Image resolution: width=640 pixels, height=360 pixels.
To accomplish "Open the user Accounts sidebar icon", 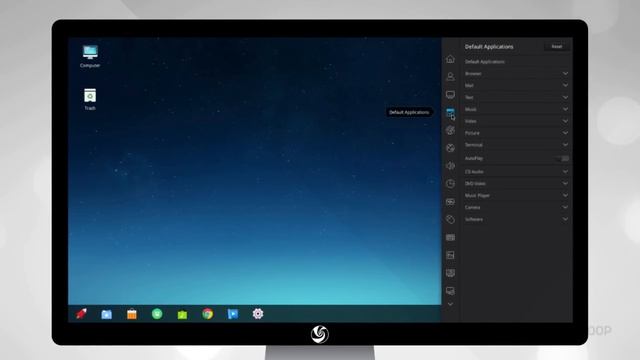I will (x=450, y=77).
